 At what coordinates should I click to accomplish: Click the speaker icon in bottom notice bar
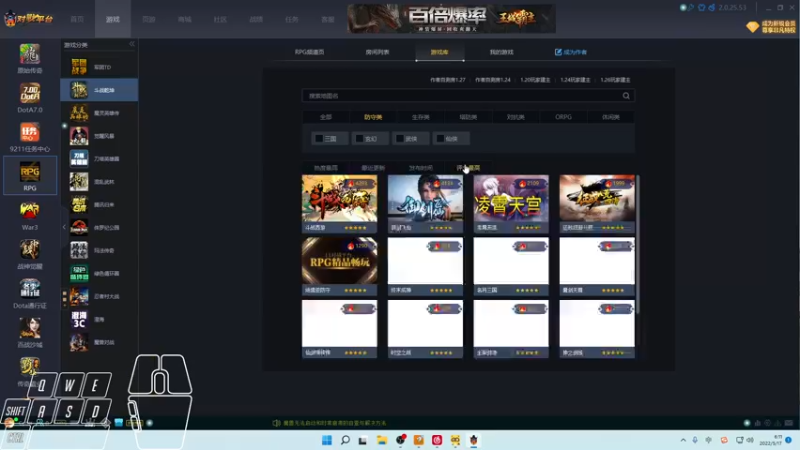coord(276,423)
